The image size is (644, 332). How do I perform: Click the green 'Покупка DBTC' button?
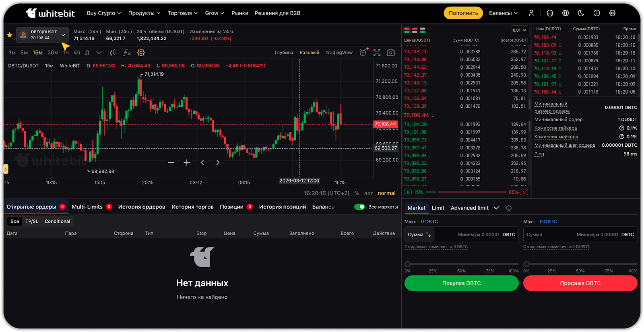tap(461, 283)
